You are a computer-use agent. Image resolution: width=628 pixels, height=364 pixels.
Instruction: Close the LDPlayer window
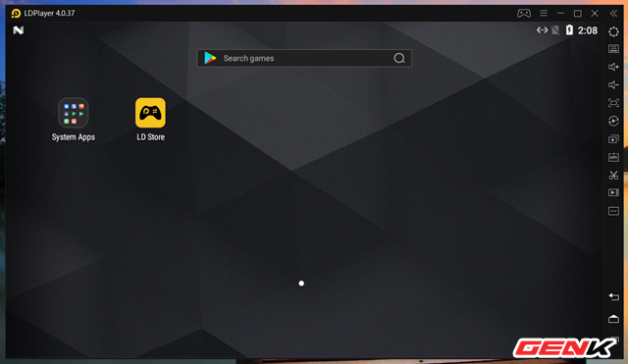coord(595,13)
